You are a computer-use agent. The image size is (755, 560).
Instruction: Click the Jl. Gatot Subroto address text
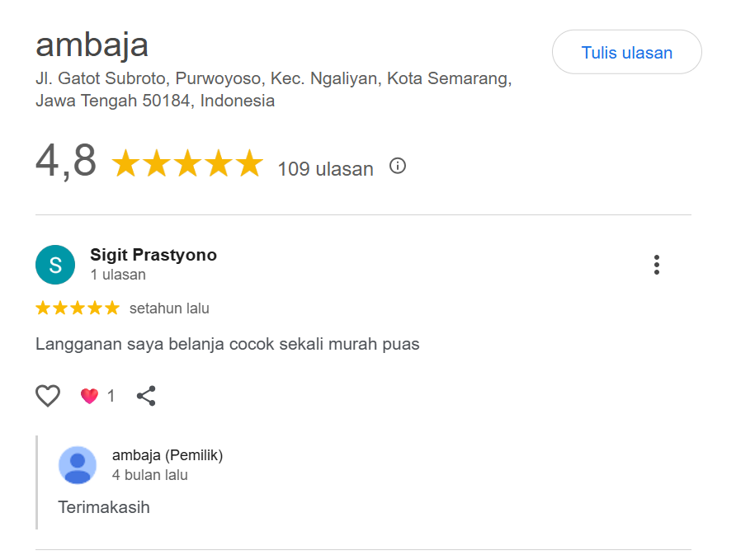(273, 80)
